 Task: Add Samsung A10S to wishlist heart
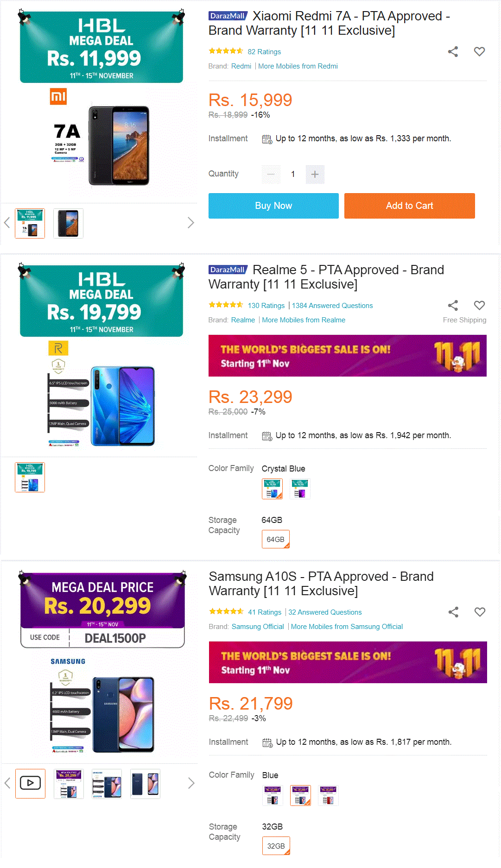480,612
